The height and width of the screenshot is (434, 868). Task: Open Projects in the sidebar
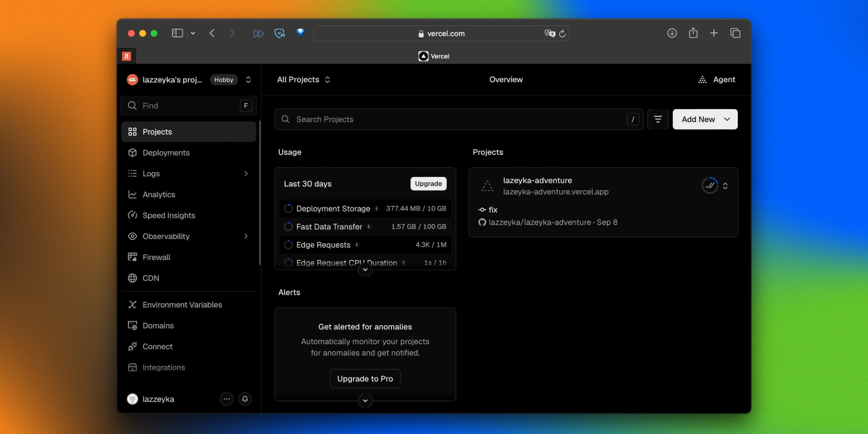(189, 132)
